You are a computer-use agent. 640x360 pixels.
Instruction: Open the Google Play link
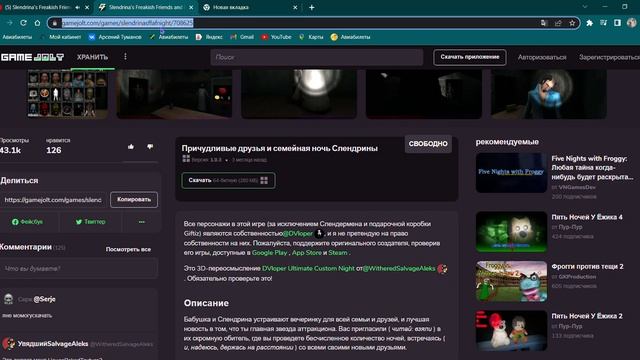coord(269,253)
